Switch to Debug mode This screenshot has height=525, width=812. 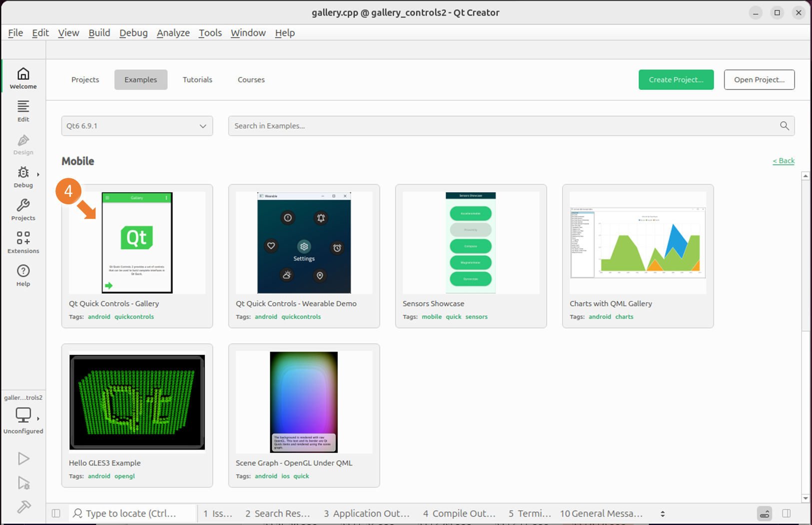click(23, 177)
